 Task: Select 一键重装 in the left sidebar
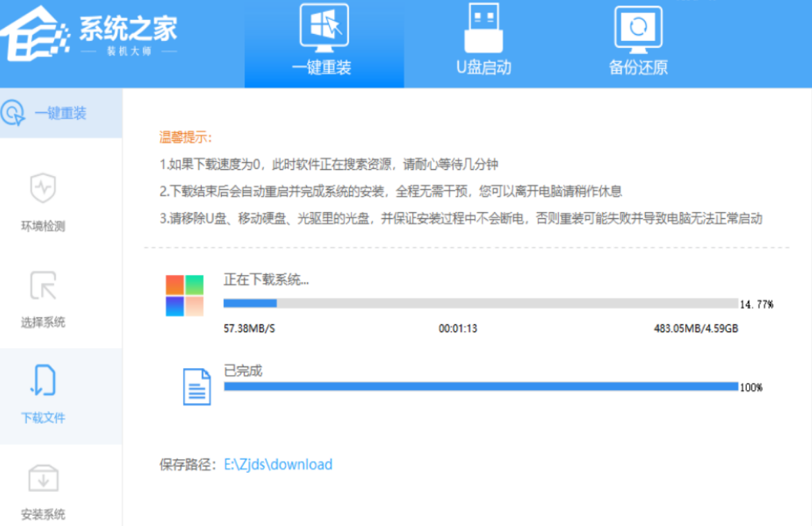tap(61, 113)
